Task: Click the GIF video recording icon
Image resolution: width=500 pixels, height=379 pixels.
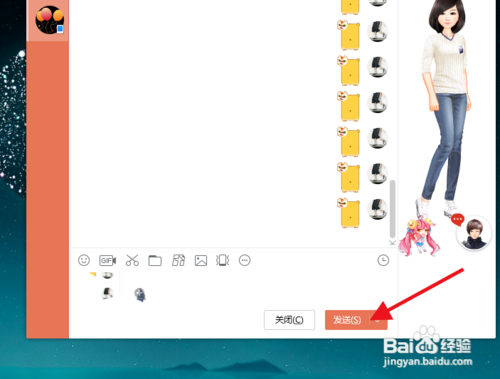Action: point(107,260)
